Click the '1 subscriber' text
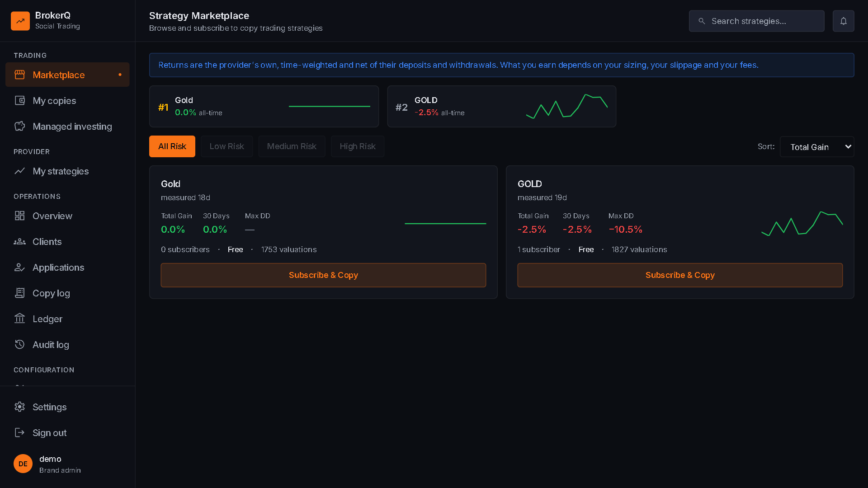The width and height of the screenshot is (868, 488). click(x=539, y=249)
